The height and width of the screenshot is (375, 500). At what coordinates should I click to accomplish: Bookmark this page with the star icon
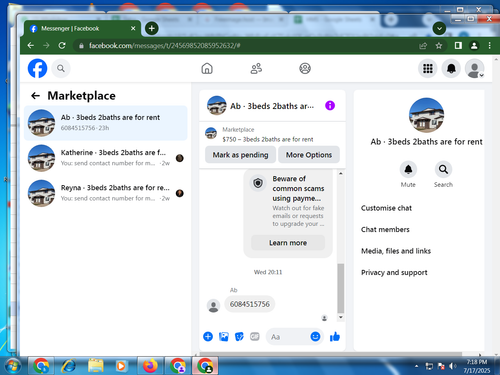(439, 46)
